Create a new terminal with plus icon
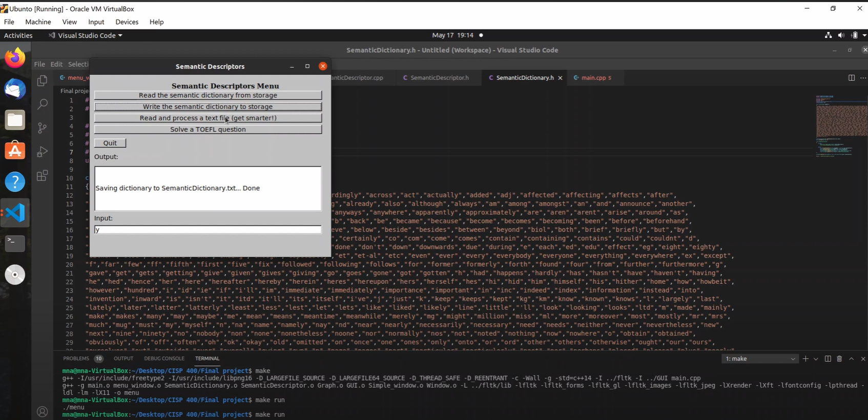 [x=805, y=359]
